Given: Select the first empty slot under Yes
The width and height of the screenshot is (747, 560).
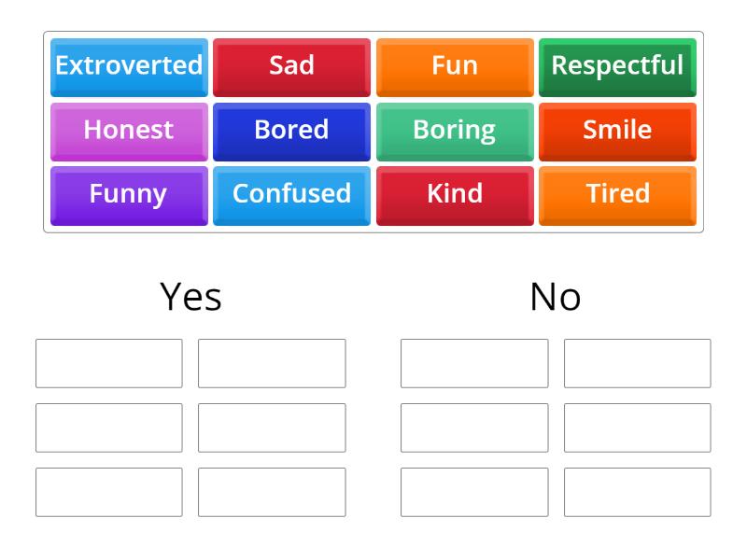Looking at the screenshot, I should pyautogui.click(x=108, y=362).
